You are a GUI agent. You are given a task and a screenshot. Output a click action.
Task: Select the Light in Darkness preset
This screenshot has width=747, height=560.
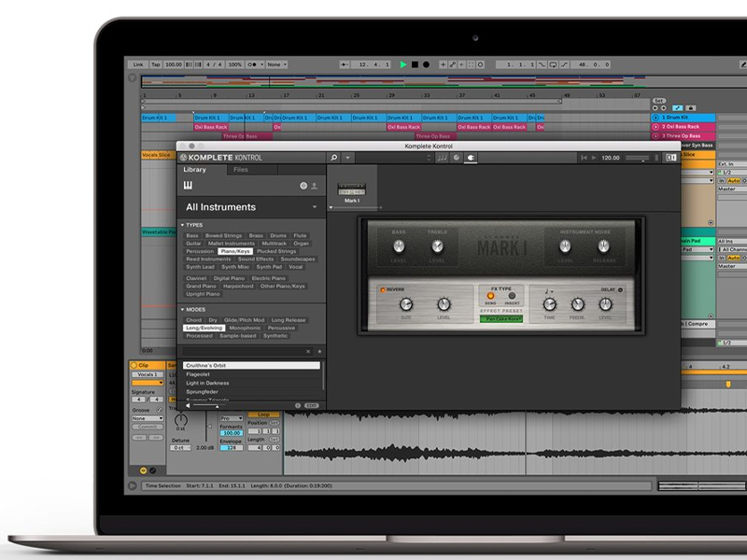click(251, 383)
